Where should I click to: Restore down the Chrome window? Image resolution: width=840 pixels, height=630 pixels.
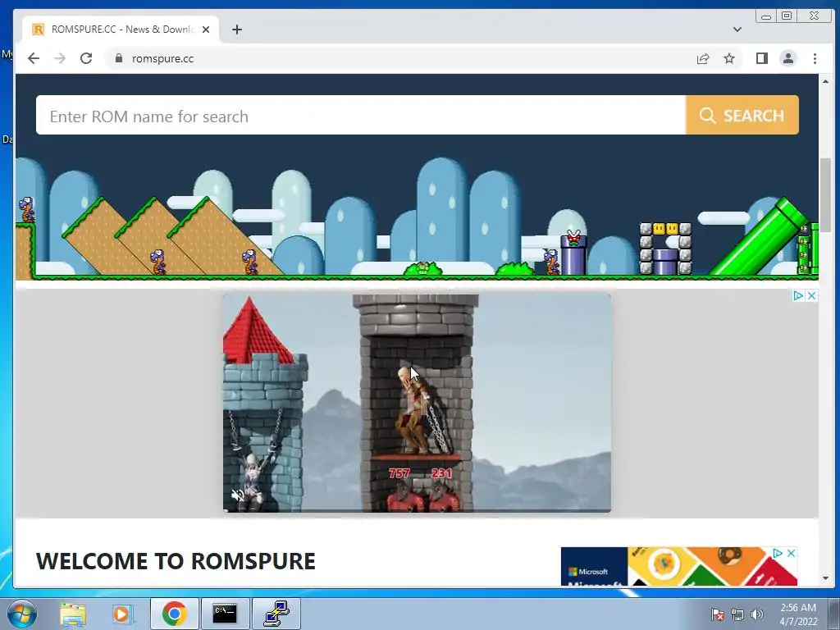point(787,16)
